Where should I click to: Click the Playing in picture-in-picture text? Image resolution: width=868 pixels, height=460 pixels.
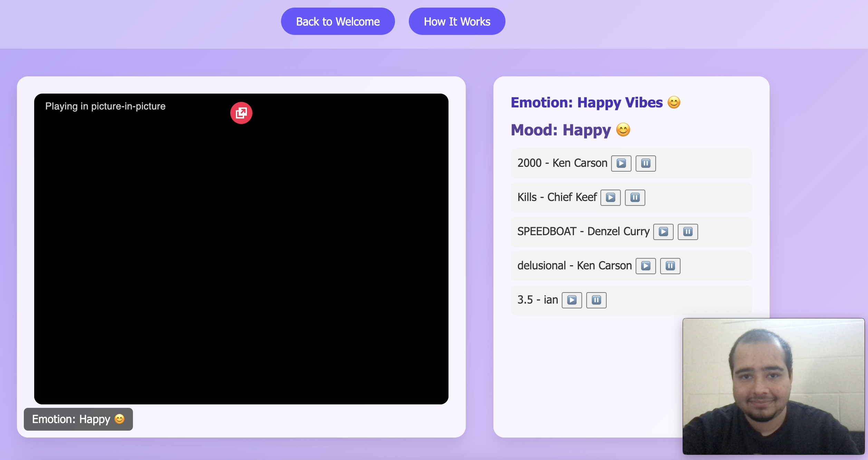click(105, 106)
